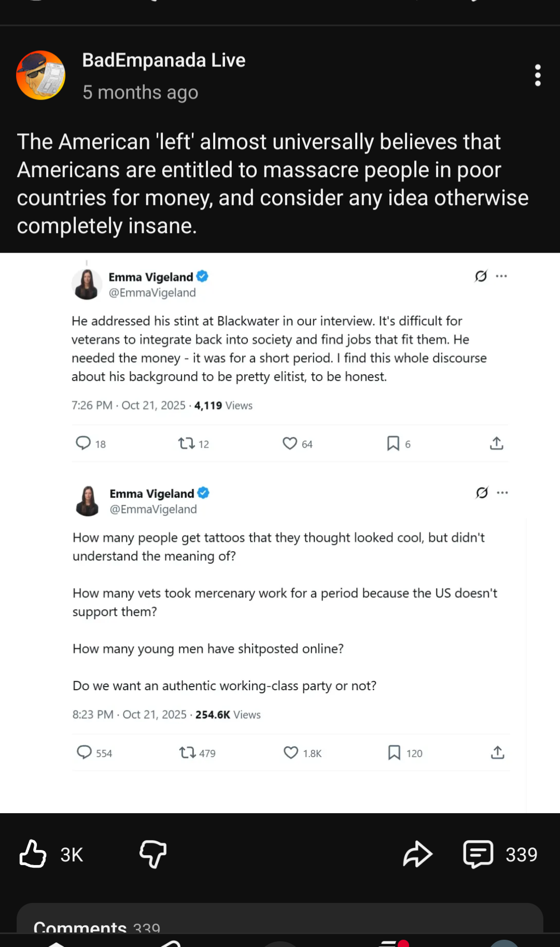Open post options three-dot menu

[x=538, y=76]
